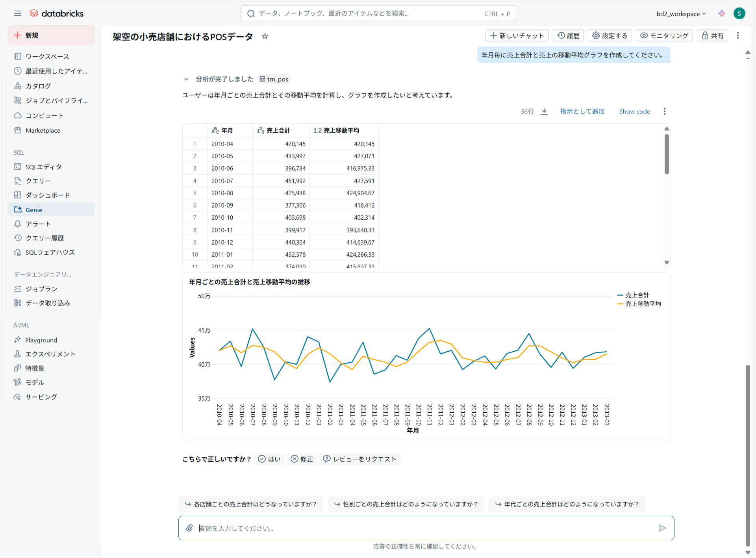Click the hamburger menu icon

(x=17, y=13)
